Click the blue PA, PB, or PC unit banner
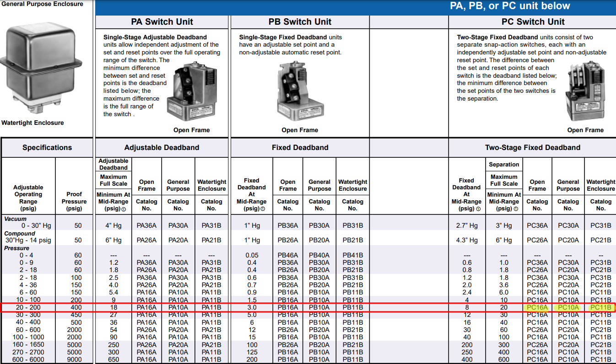The width and height of the screenshot is (616, 364). click(x=510, y=6)
